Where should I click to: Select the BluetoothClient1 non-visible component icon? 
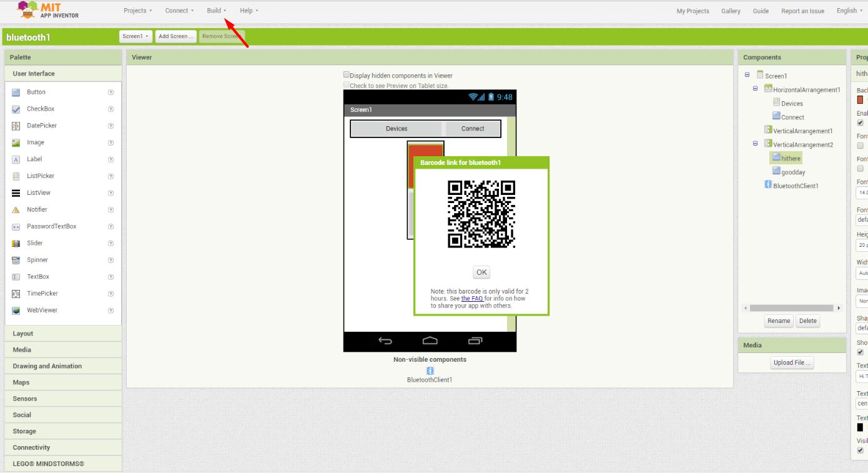tap(430, 371)
